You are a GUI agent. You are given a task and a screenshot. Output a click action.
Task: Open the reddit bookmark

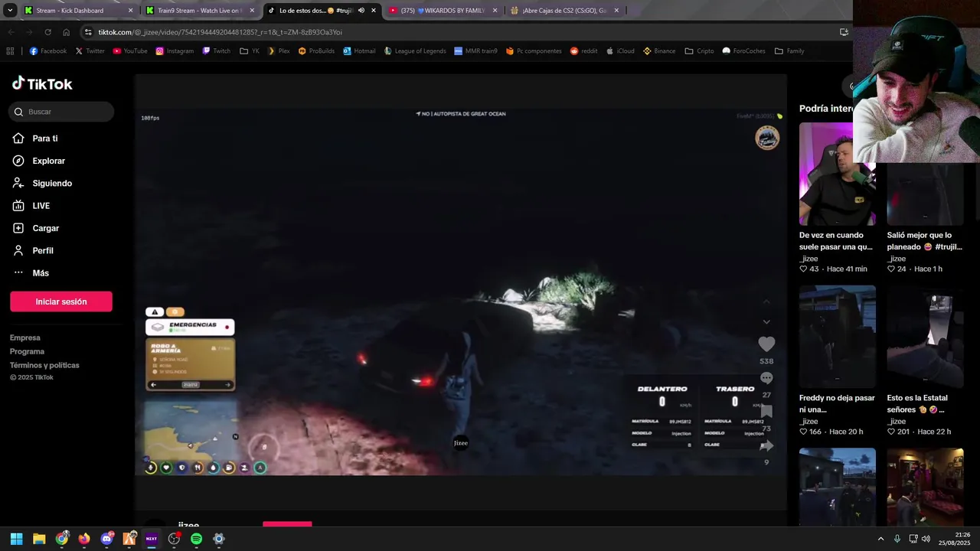pos(583,51)
